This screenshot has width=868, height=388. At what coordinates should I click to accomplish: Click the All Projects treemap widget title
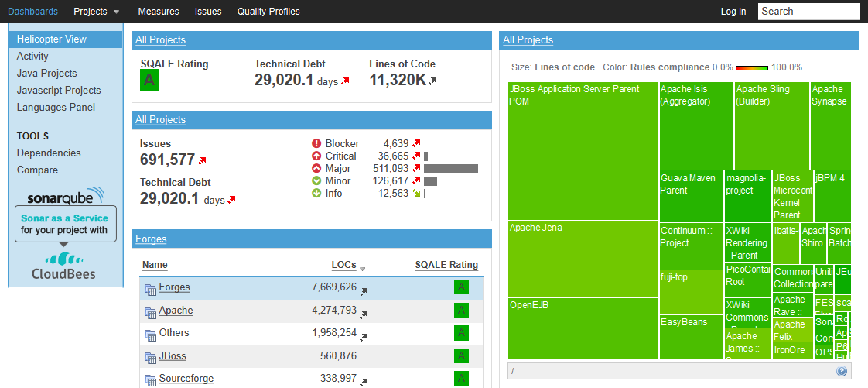tap(528, 40)
